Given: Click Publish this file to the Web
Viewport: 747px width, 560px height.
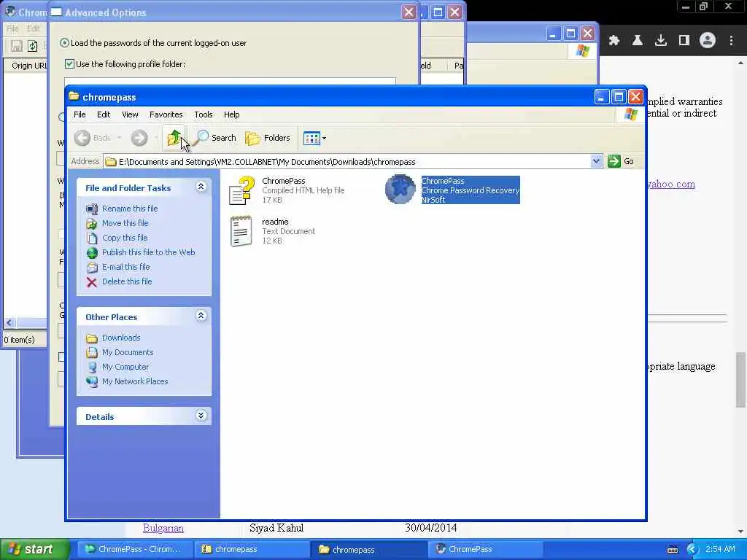Looking at the screenshot, I should [x=148, y=252].
